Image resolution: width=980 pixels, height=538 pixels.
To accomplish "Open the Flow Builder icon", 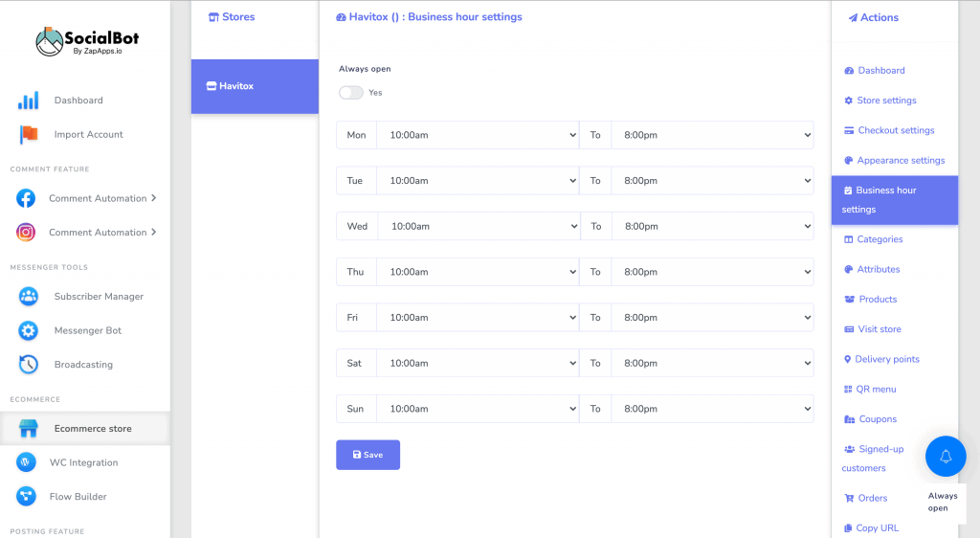I will (x=26, y=496).
